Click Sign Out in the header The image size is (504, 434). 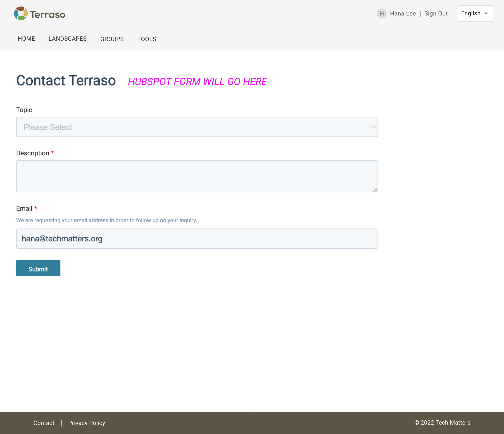point(436,13)
